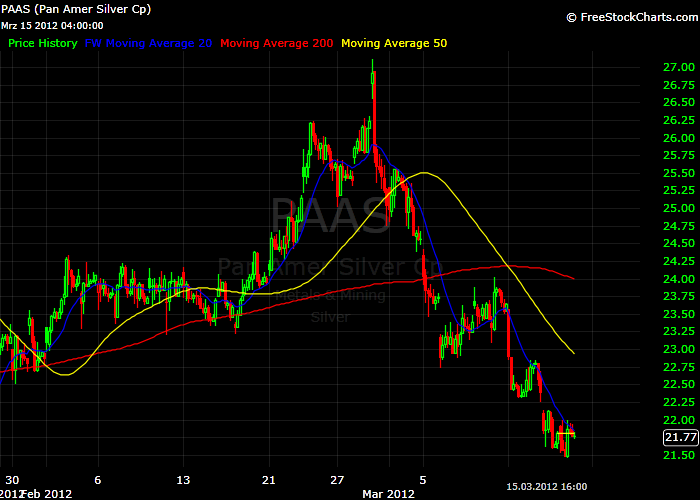This screenshot has height=500, width=700.
Task: Click the yellow last-price marker near 21.77
Action: 566,433
